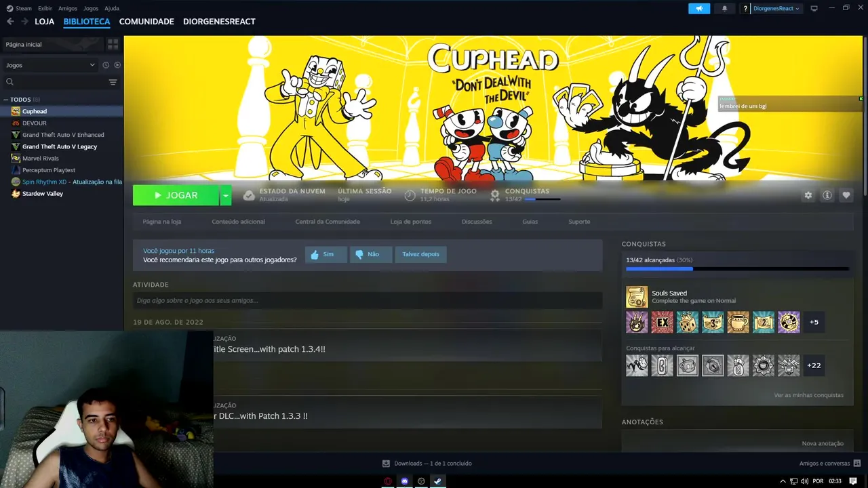Open Página na loja link
868x488 pixels.
[x=162, y=222]
